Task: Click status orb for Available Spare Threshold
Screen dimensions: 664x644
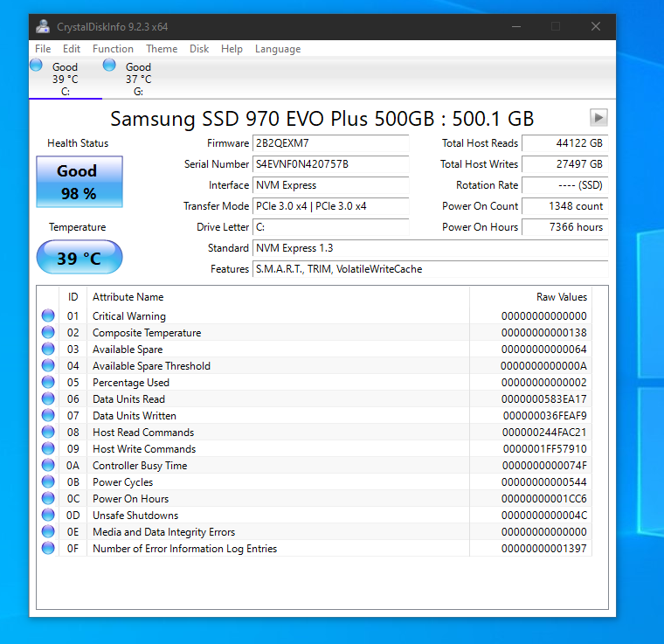Action: tap(48, 365)
